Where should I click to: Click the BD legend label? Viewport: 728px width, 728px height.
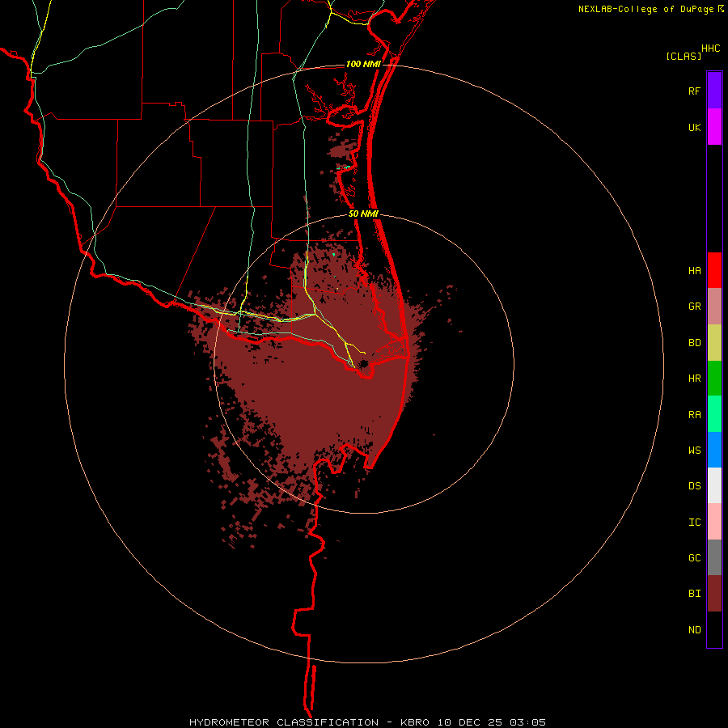(694, 343)
